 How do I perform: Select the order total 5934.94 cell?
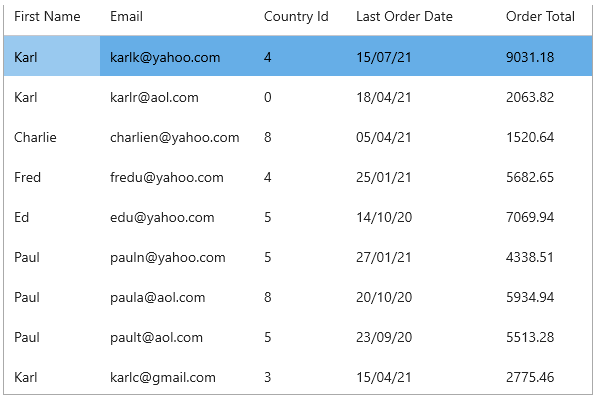(544, 297)
